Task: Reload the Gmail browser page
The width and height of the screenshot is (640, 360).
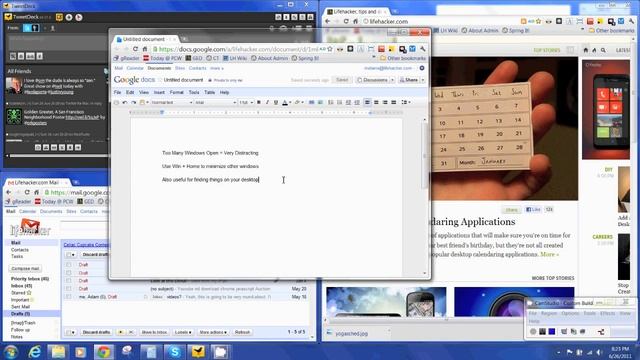Action: (x=27, y=192)
